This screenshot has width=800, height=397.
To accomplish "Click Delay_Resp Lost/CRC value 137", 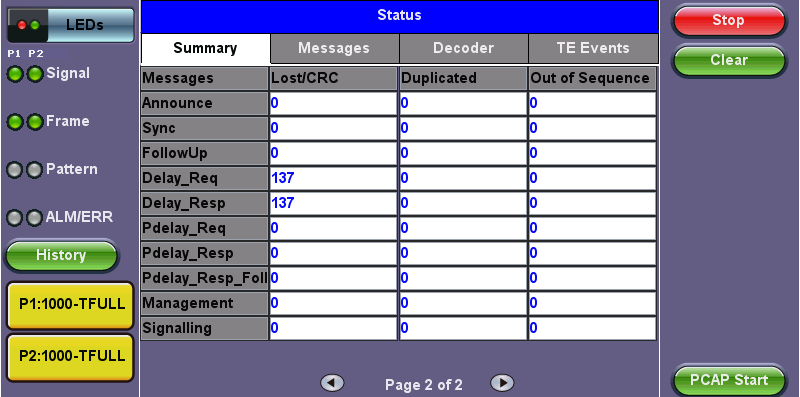I will coord(333,204).
